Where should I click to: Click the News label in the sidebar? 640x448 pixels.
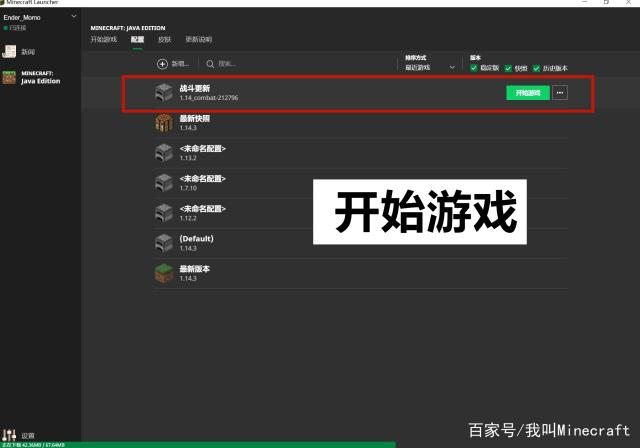coord(28,52)
